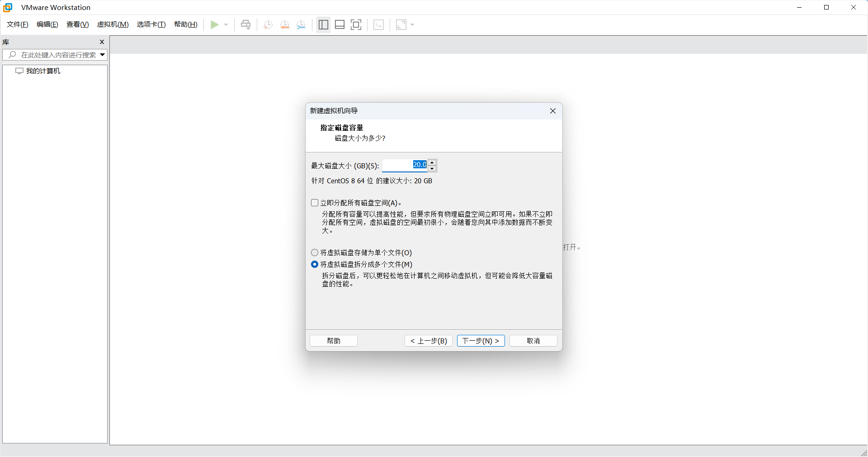868x457 pixels.
Task: Close the VMware Workstation window
Action: tap(854, 7)
